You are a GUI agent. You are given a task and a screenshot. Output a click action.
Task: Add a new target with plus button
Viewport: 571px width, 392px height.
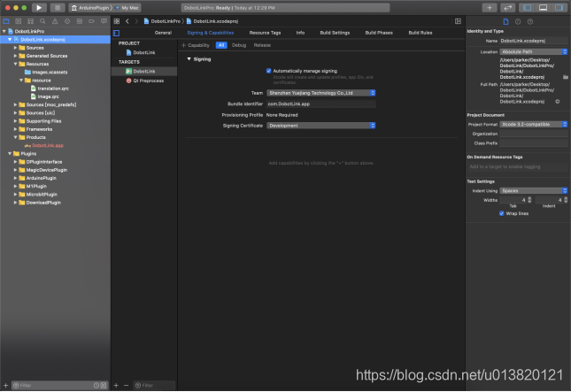point(116,385)
